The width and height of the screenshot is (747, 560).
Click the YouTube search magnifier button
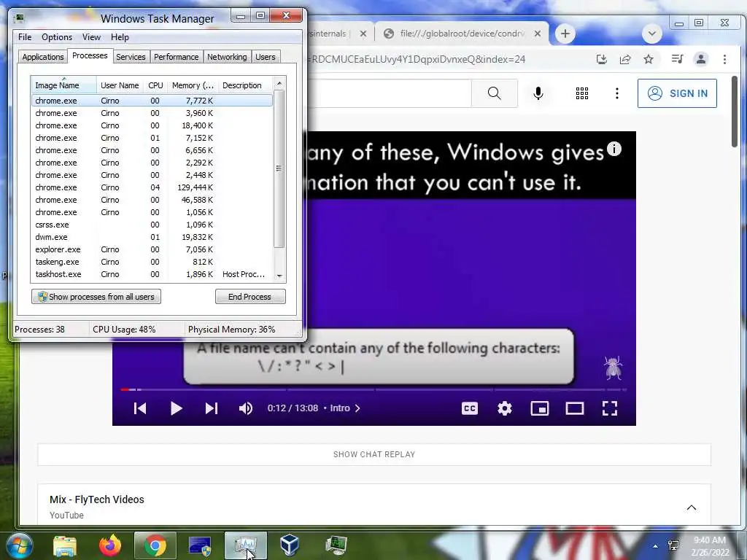tap(494, 93)
